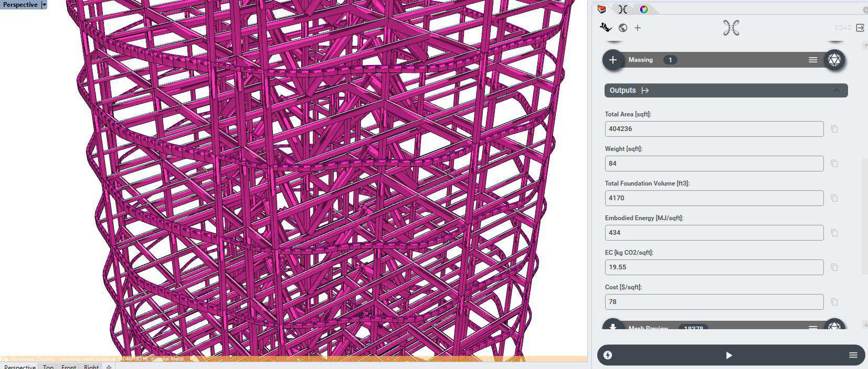Click the Rhino logo icon
The image size is (868, 369).
[x=606, y=28]
